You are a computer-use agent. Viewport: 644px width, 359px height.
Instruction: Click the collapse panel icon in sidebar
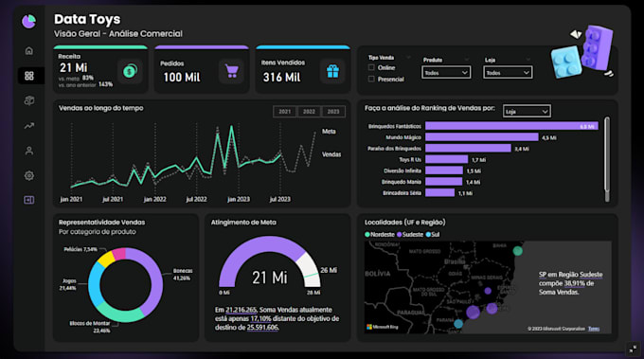tap(29, 200)
